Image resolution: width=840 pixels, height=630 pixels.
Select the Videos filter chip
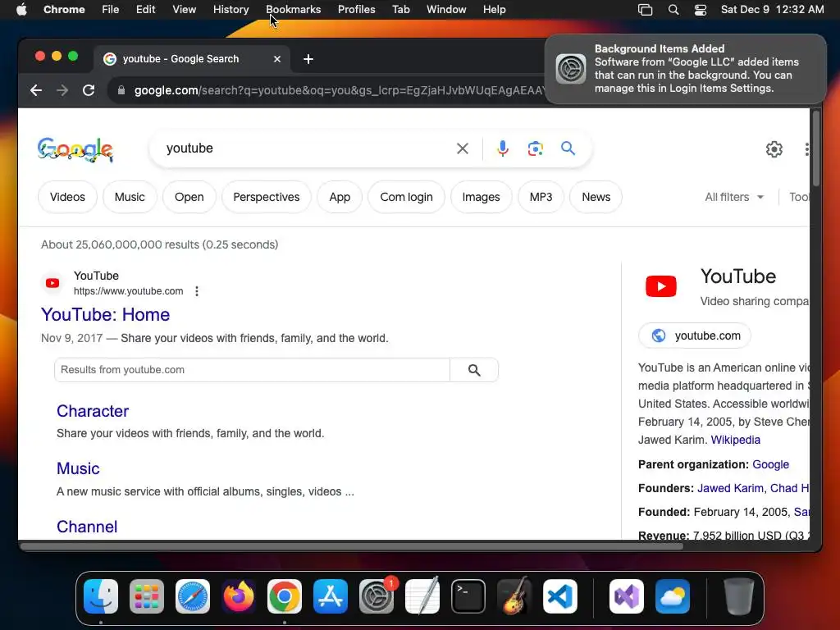[x=67, y=197]
